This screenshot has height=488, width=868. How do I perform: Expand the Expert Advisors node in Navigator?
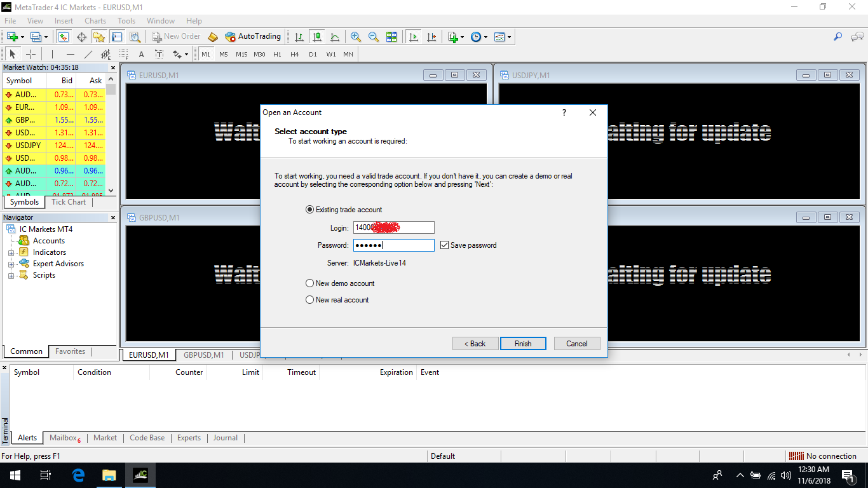tap(11, 264)
